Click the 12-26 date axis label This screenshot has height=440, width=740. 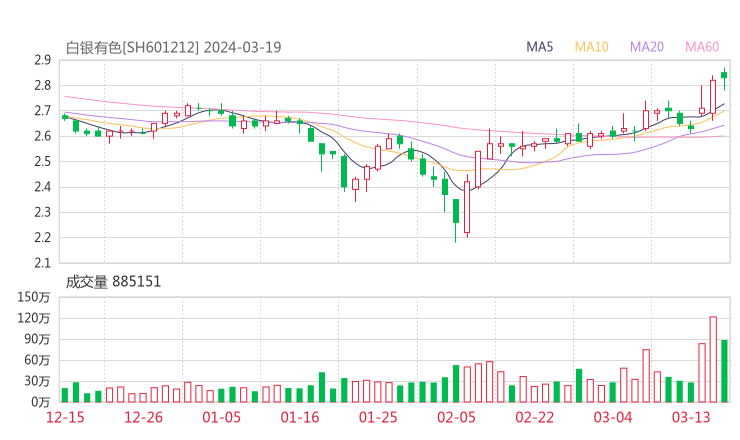[x=143, y=417]
